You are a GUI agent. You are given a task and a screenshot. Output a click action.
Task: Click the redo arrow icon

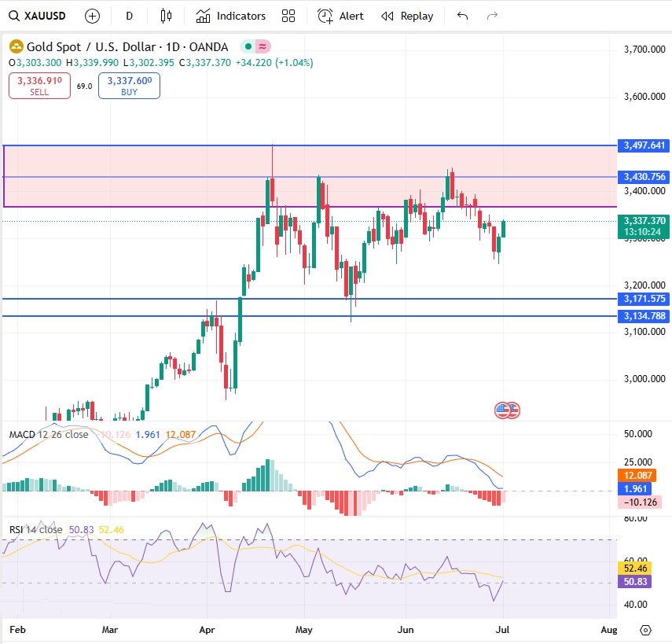(x=491, y=15)
